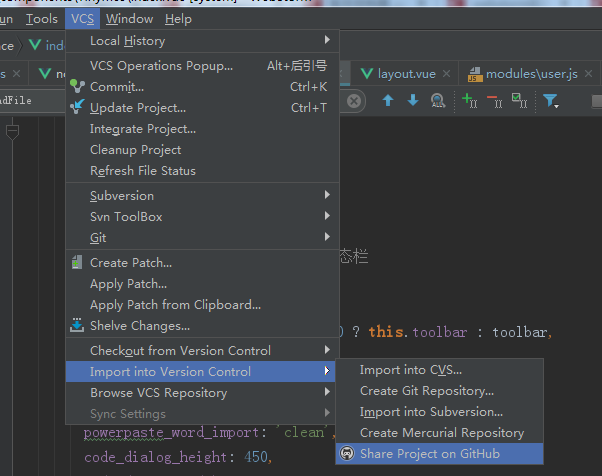Screen dimensions: 602x476
Task: Expand the Git submenu
Action: (x=202, y=238)
